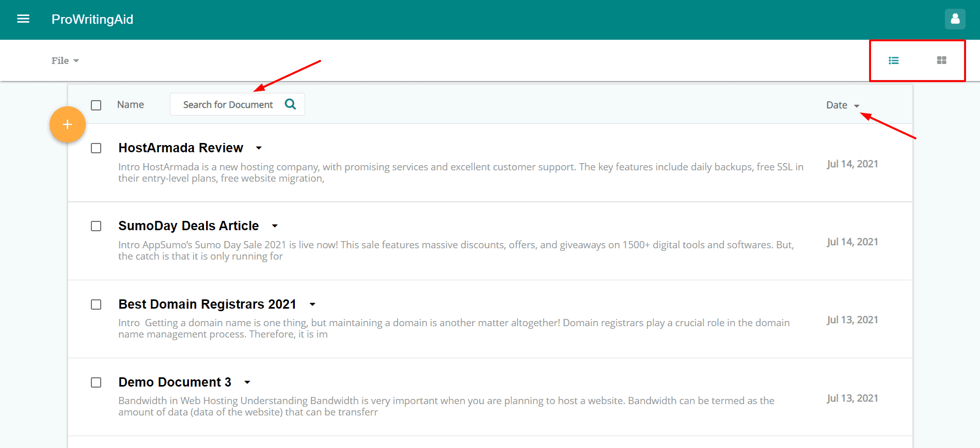This screenshot has width=980, height=448.
Task: Tick the select-all checkbox beside Name
Action: point(96,105)
